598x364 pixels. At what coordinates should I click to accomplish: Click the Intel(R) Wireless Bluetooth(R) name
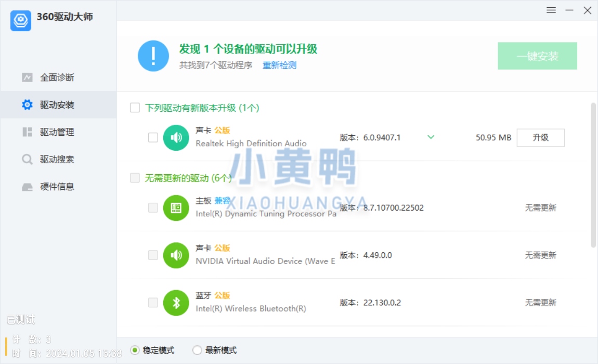click(251, 309)
